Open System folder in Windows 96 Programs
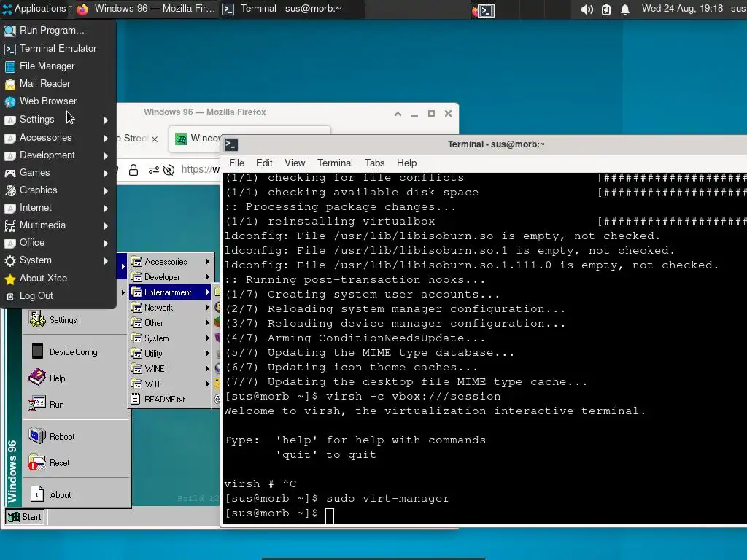747x560 pixels. [171, 338]
